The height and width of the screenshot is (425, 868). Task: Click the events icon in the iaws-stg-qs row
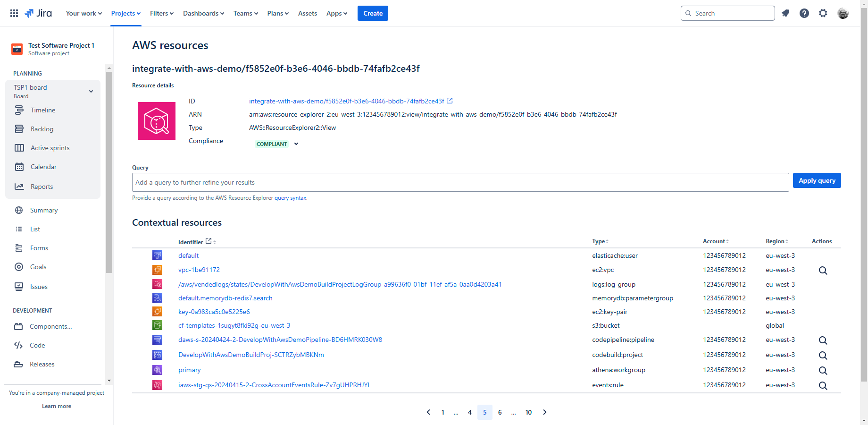(157, 385)
